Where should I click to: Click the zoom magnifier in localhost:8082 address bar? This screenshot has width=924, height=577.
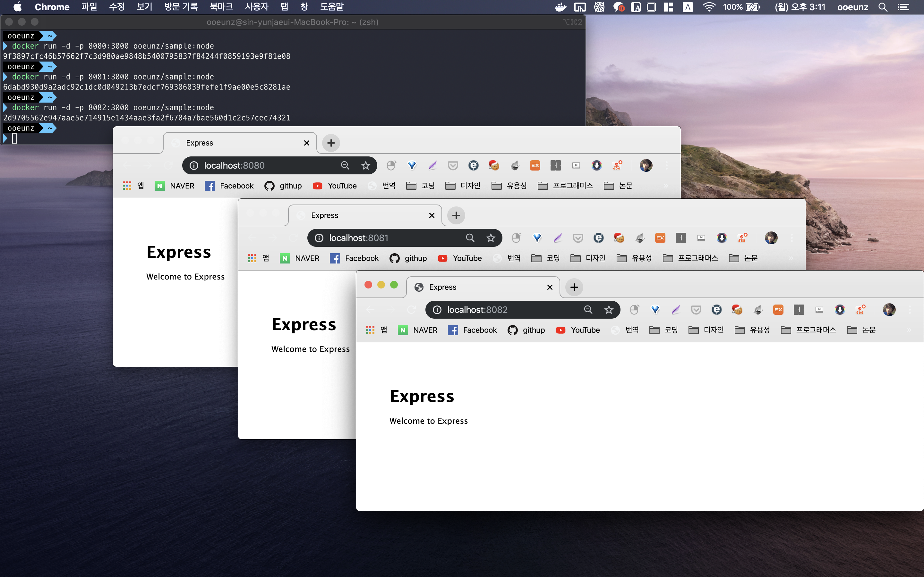pos(588,309)
